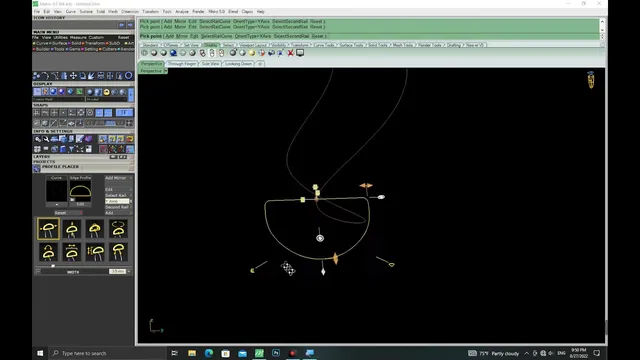Click Edit button under Edge Profile
Screen dimensions: 640x360
[x=80, y=204]
